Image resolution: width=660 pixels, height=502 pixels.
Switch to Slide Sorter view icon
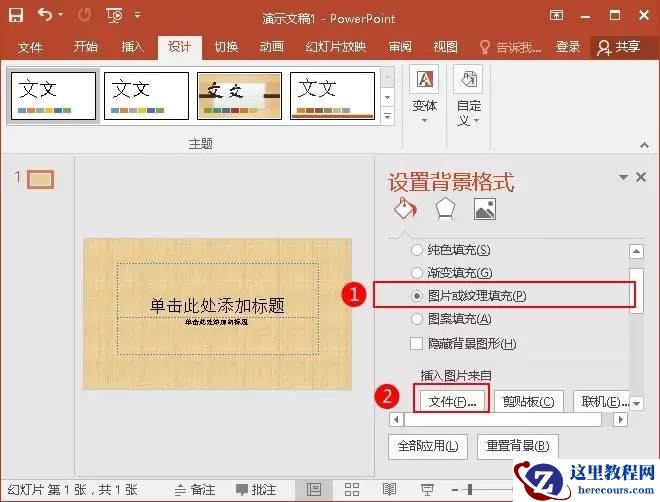(351, 489)
